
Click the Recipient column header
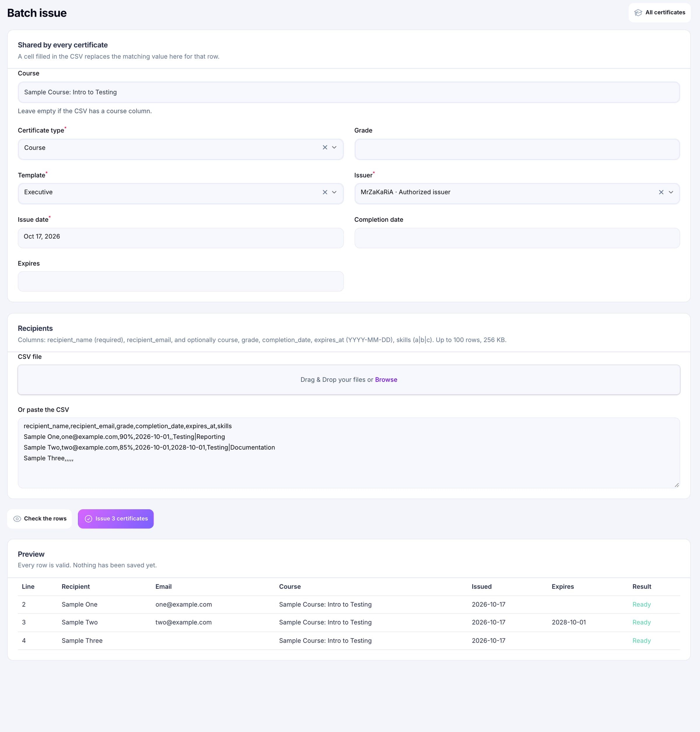pyautogui.click(x=76, y=587)
